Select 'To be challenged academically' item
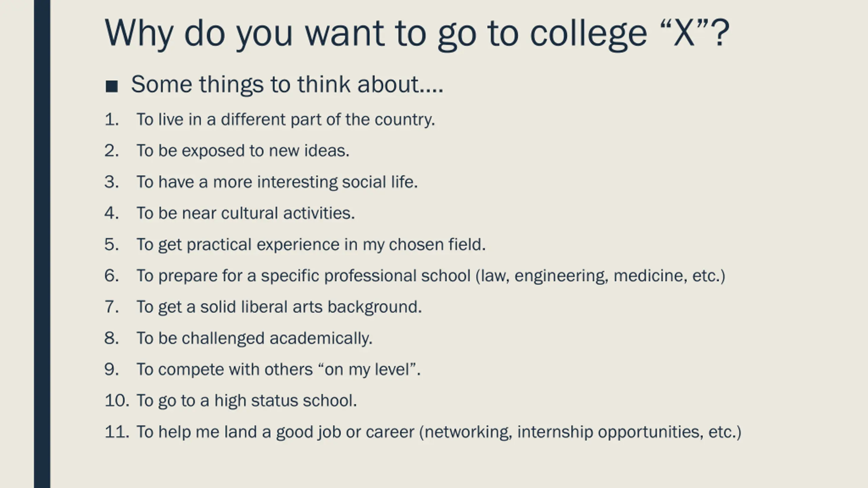This screenshot has height=488, width=868. [254, 338]
